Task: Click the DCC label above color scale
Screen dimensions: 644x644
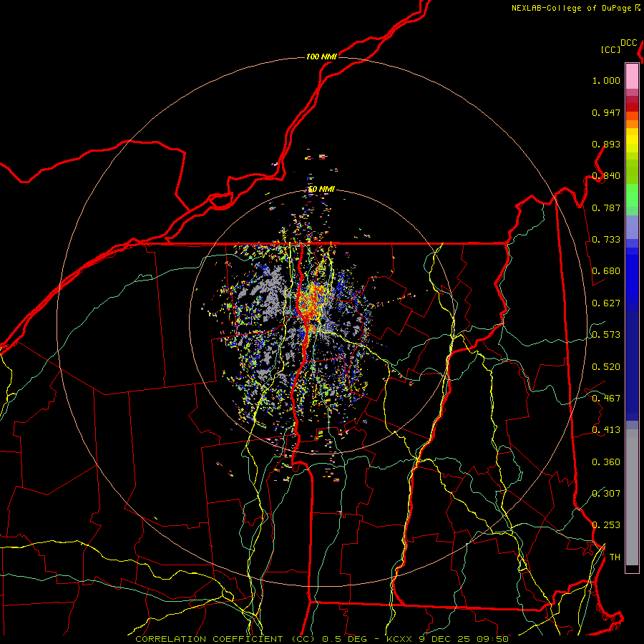Action: pos(628,43)
